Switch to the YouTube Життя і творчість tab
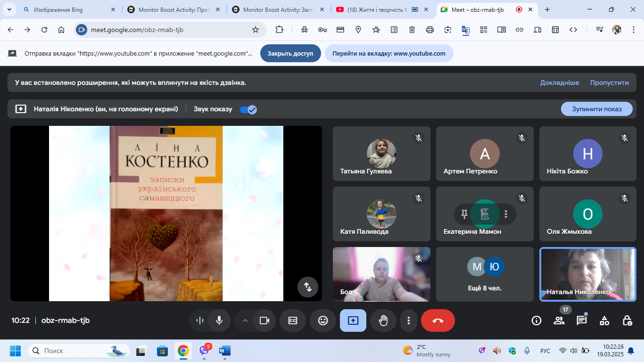The image size is (644, 362). 383,9
